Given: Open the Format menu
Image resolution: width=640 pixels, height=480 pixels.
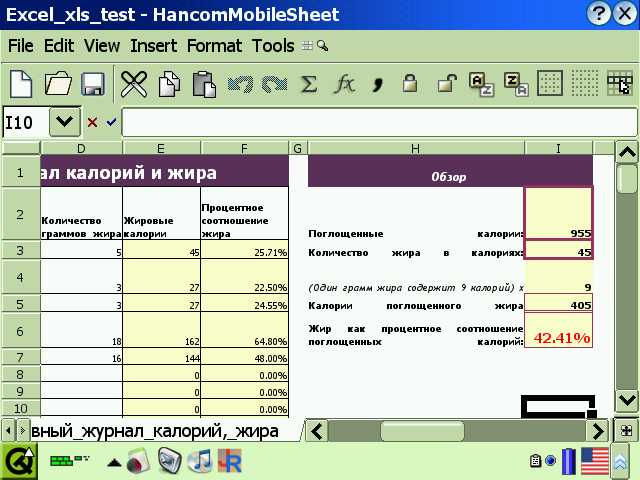Looking at the screenshot, I should 214,45.
